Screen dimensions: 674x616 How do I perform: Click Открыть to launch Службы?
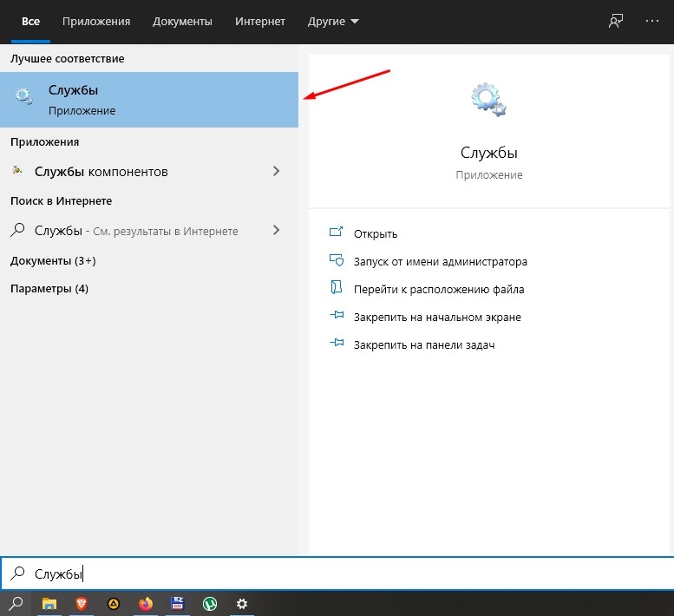click(x=376, y=234)
